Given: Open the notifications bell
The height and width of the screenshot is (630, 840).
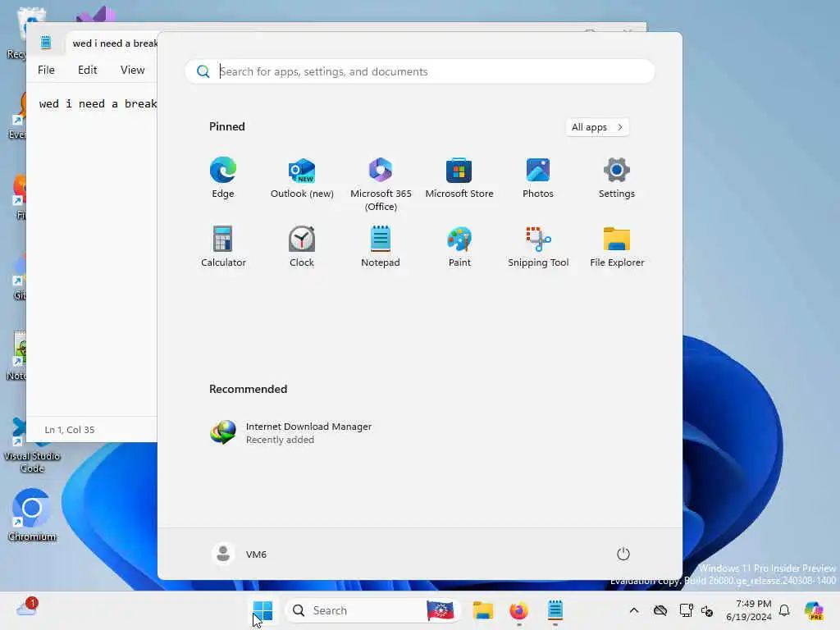Looking at the screenshot, I should [784, 610].
